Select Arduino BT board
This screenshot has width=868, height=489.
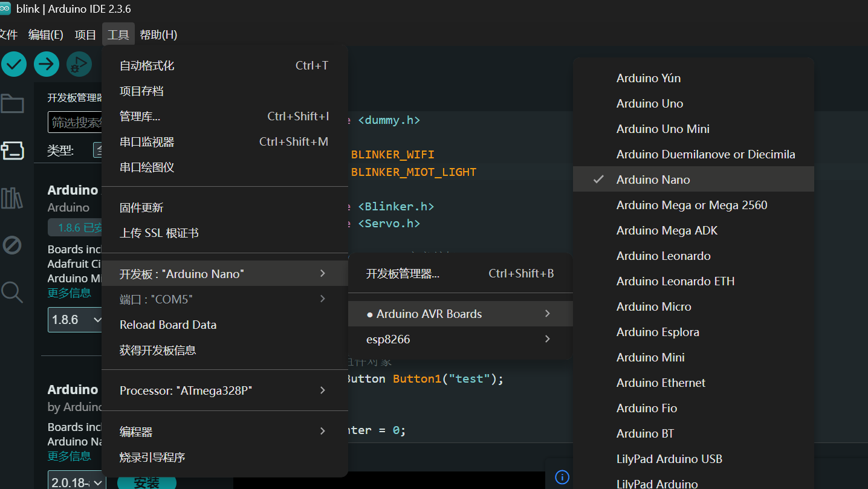[x=693, y=433]
